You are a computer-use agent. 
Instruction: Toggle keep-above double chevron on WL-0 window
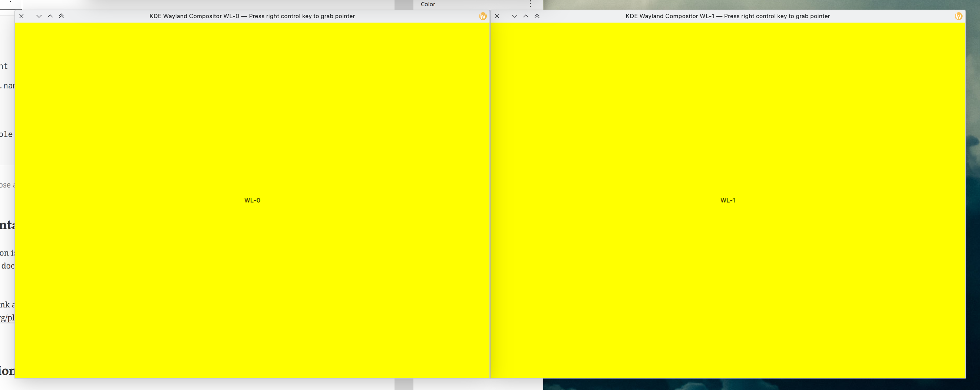61,16
